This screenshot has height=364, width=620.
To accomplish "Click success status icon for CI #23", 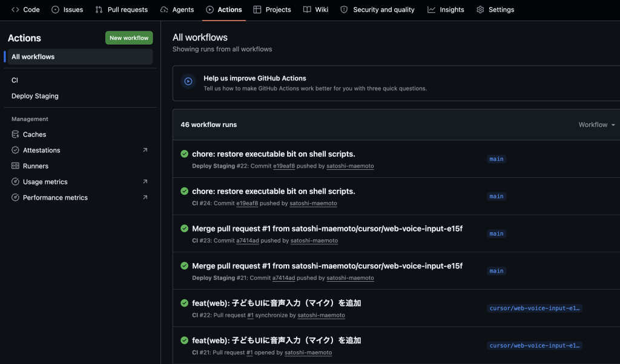I will coord(184,228).
